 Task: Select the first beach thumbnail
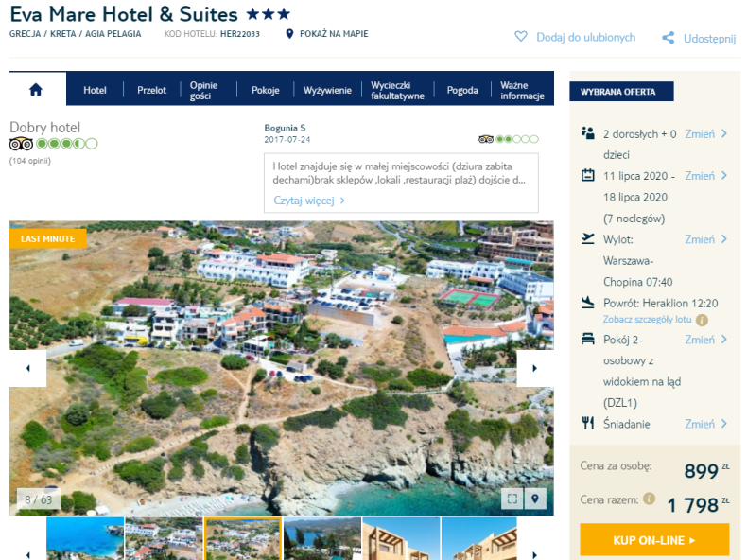pos(85,538)
